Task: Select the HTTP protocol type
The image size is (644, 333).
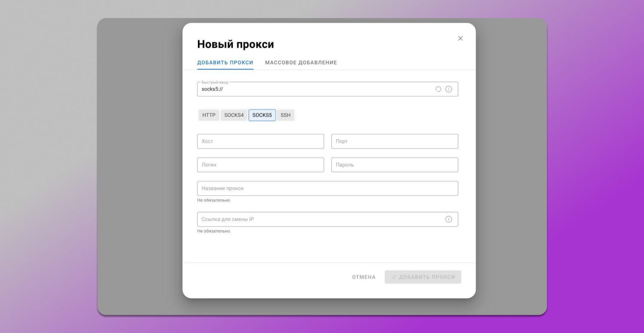Action: tap(209, 115)
